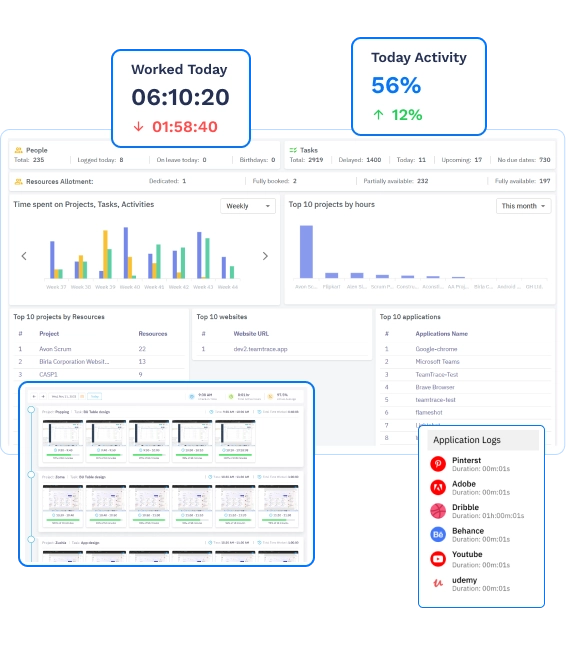This screenshot has width=566, height=653.
Task: Click the No due dates: 730 value
Action: 524,160
